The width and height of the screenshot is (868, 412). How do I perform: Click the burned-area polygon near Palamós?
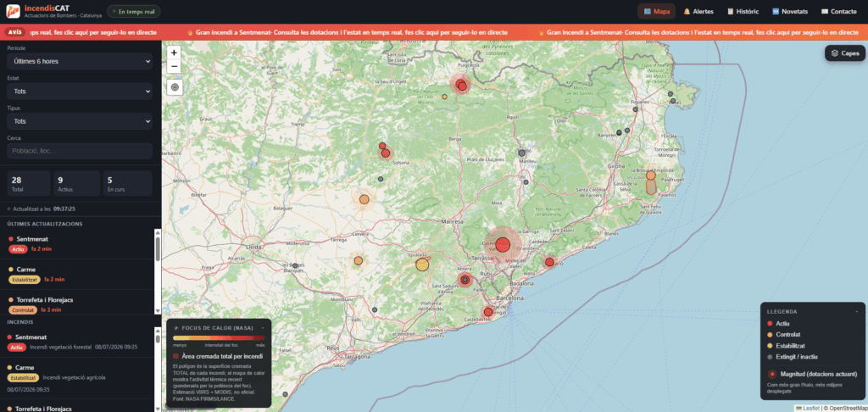[652, 187]
